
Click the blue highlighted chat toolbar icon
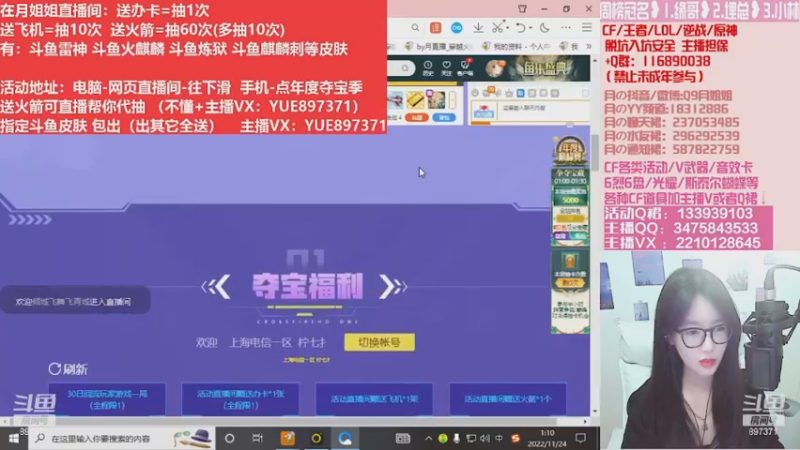click(520, 93)
